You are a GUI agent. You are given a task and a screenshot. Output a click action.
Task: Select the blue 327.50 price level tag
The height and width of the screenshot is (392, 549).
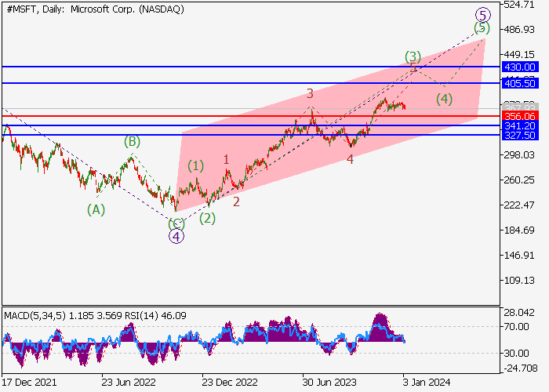(520, 136)
